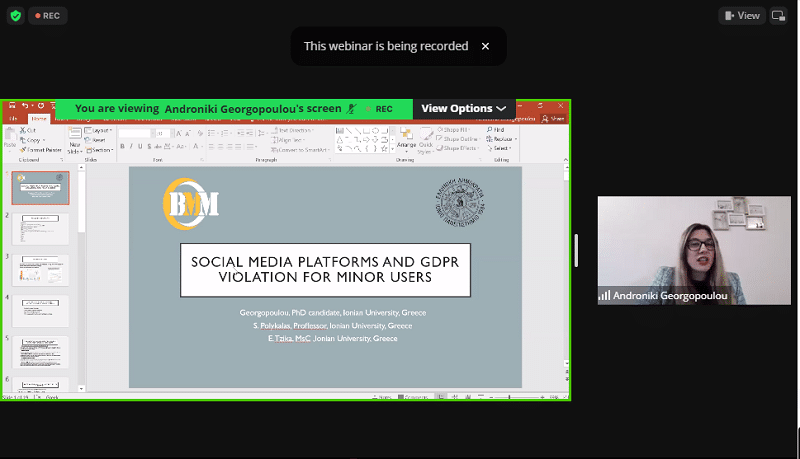This screenshot has height=459, width=800.
Task: Click Find in the Editing group
Action: tap(495, 130)
